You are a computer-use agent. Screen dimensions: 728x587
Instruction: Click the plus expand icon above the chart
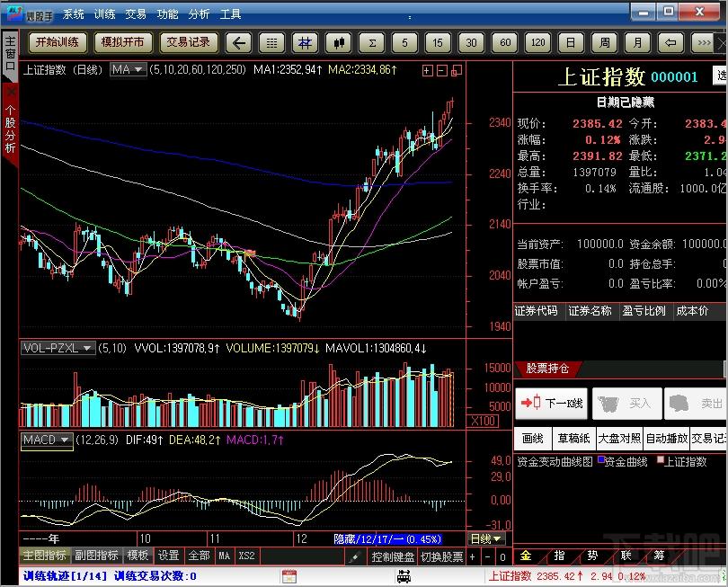[428, 71]
